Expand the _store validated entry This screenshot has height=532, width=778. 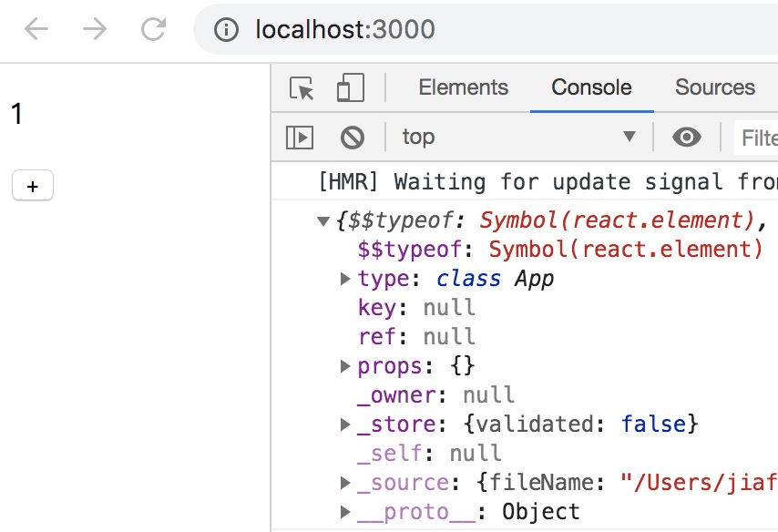tap(345, 425)
